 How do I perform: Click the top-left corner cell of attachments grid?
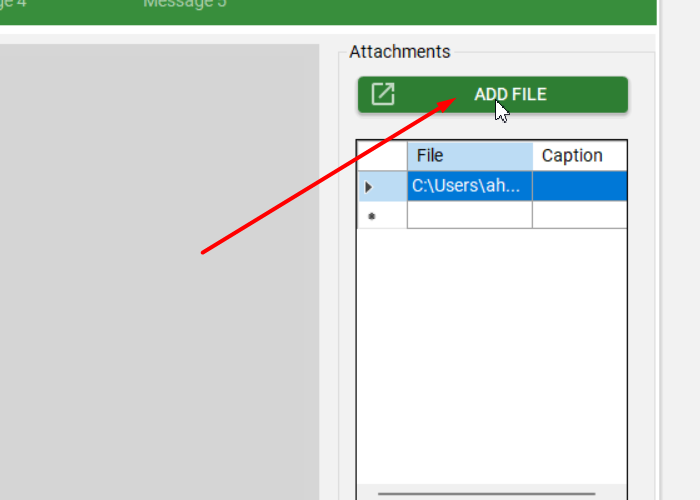(x=382, y=156)
